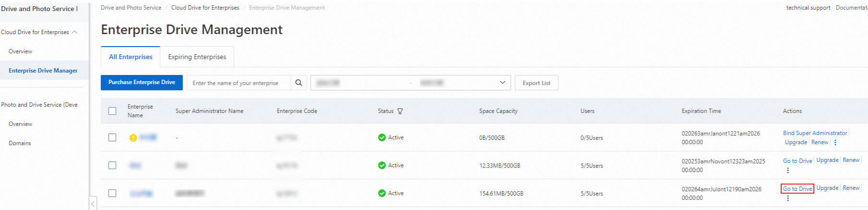Open Domains in the sidebar
The image size is (868, 210).
click(x=20, y=143)
